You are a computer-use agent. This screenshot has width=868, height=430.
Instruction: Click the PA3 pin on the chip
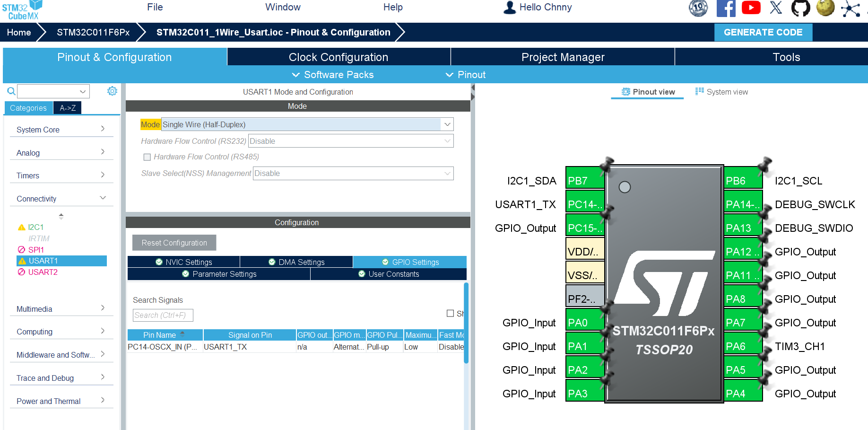coord(585,391)
